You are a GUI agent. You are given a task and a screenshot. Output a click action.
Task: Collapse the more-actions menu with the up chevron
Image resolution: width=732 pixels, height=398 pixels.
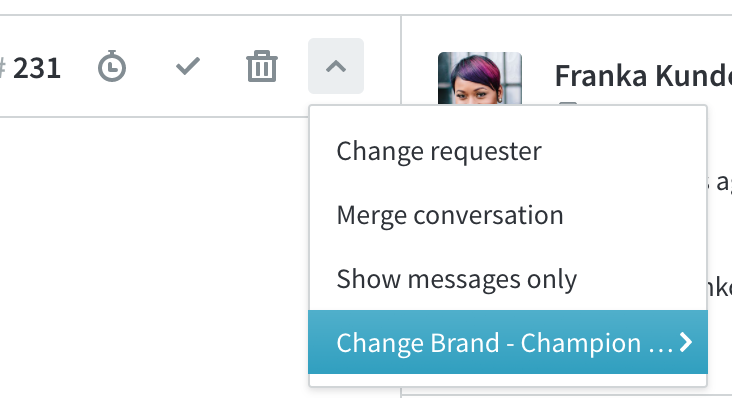(336, 66)
